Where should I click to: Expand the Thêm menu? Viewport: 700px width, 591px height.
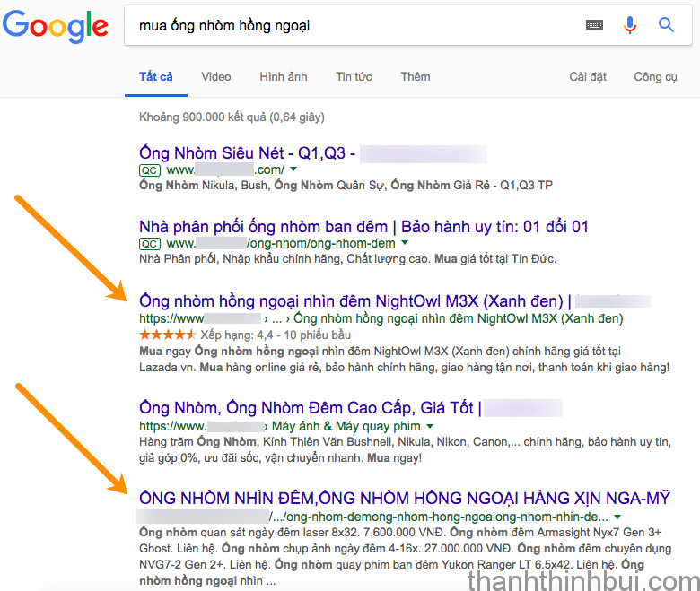click(x=416, y=76)
